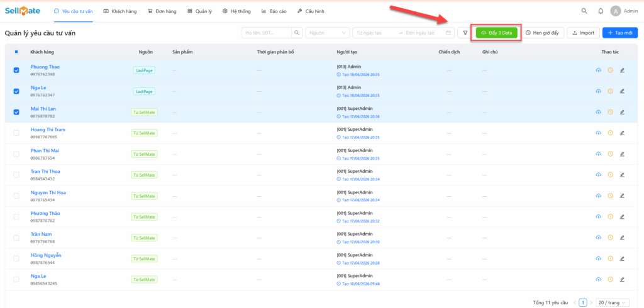The image size is (644, 308).
Task: Push data for Nguyen Thi Hoa row
Action: (x=599, y=195)
